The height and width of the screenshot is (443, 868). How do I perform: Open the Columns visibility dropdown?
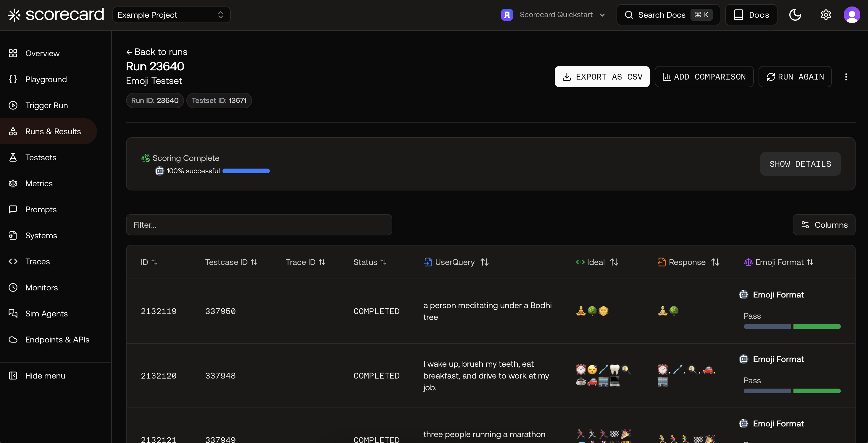click(x=824, y=225)
